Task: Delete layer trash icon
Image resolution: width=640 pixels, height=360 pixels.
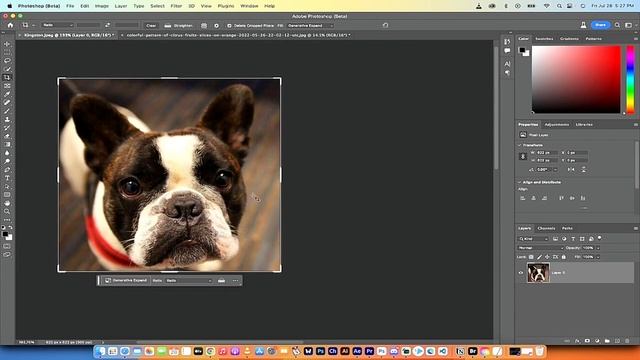Action: click(x=627, y=341)
